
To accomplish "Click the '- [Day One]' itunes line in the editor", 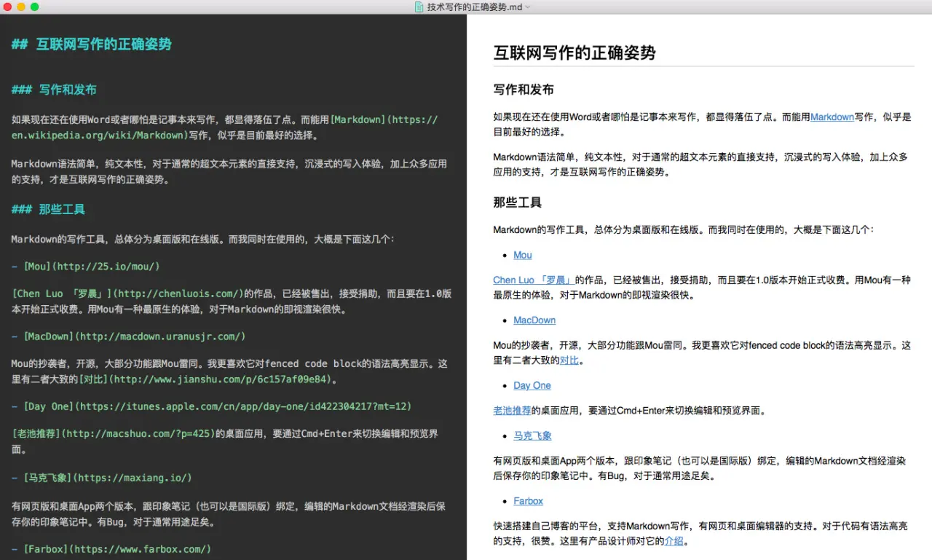I will [x=211, y=406].
